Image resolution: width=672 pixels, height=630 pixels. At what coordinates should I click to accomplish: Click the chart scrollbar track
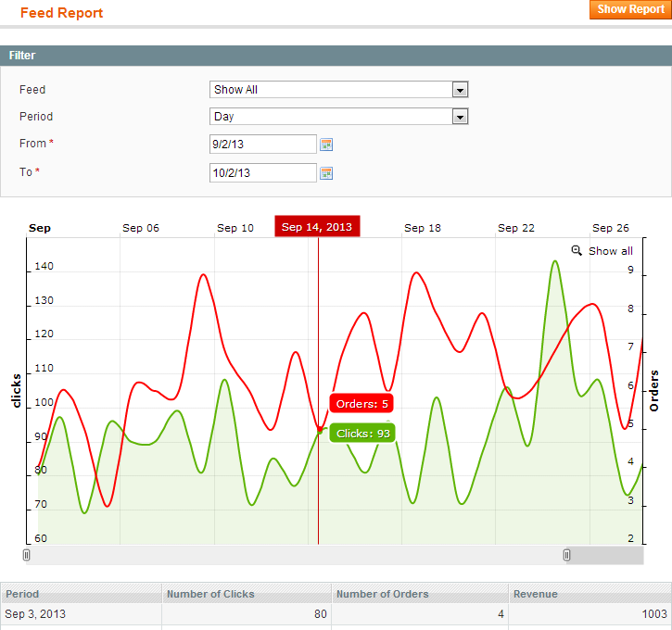point(296,555)
